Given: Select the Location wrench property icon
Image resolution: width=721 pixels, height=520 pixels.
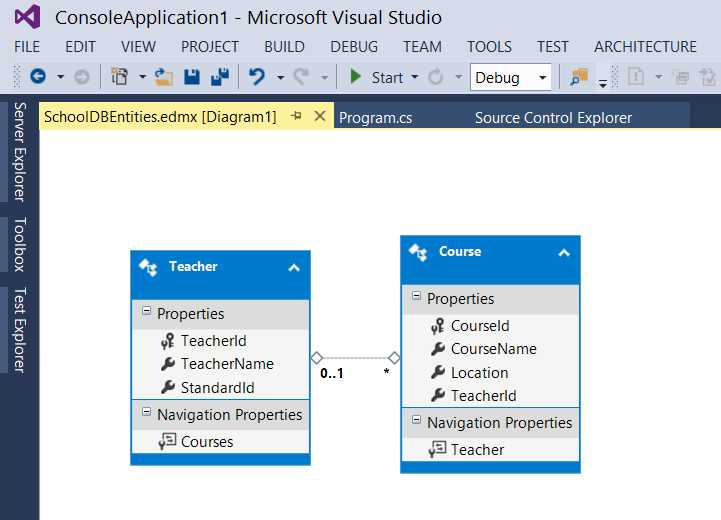Looking at the screenshot, I should point(438,372).
